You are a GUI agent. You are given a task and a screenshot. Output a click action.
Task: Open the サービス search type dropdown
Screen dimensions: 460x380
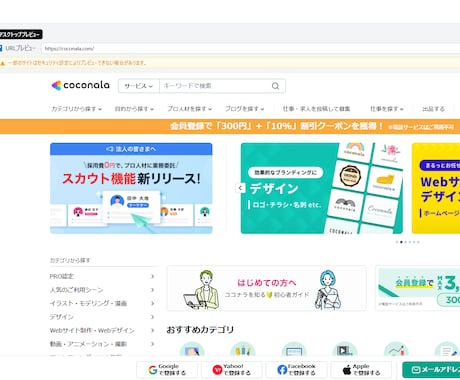tap(139, 86)
